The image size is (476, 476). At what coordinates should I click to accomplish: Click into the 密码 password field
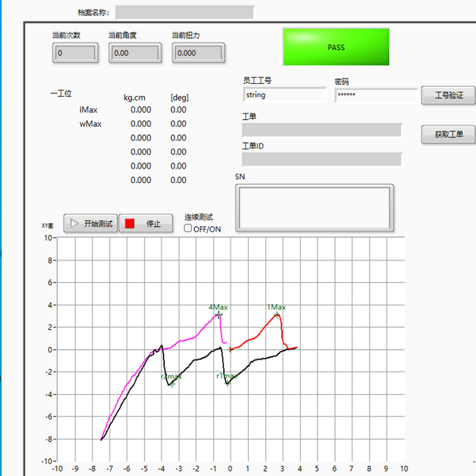[376, 95]
